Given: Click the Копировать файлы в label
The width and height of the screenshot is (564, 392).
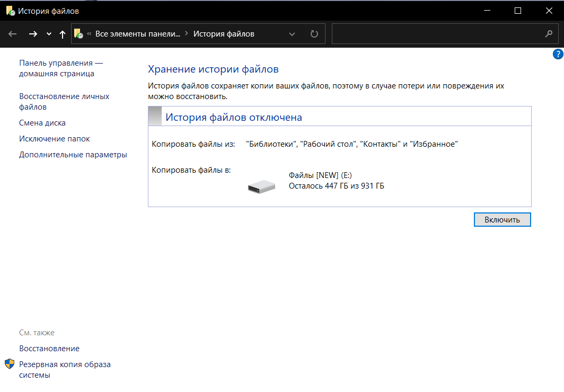Looking at the screenshot, I should pos(191,170).
